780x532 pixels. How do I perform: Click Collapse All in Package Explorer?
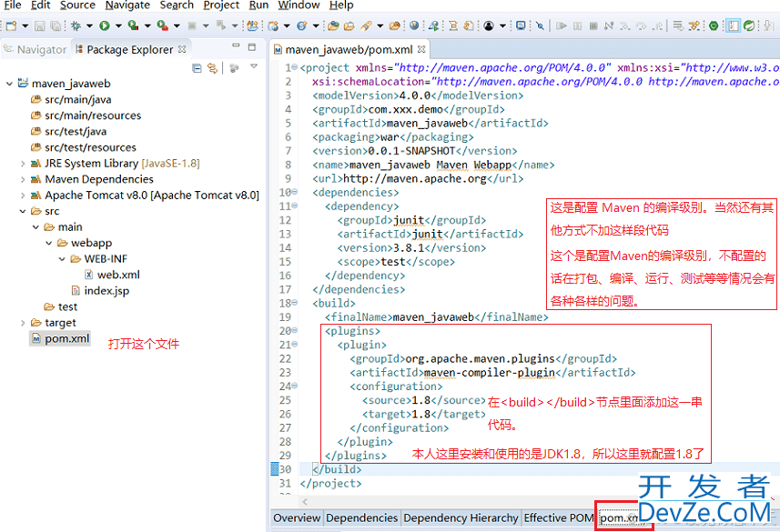pyautogui.click(x=197, y=68)
